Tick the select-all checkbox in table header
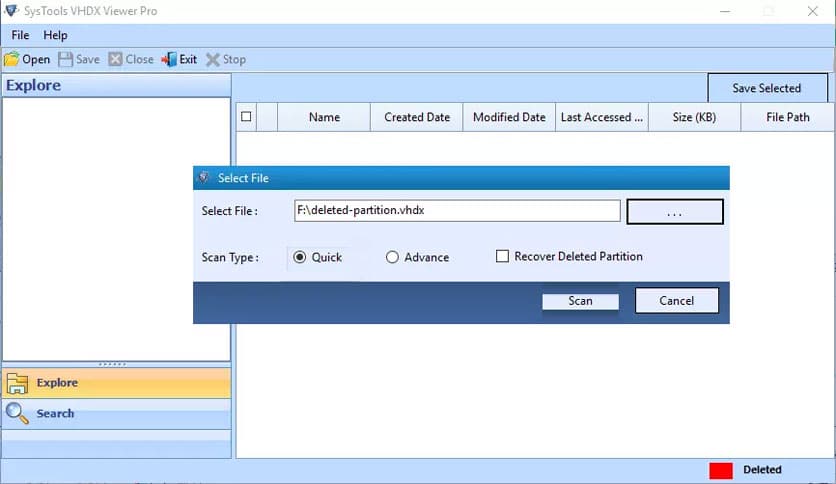The width and height of the screenshot is (836, 484). click(x=246, y=117)
